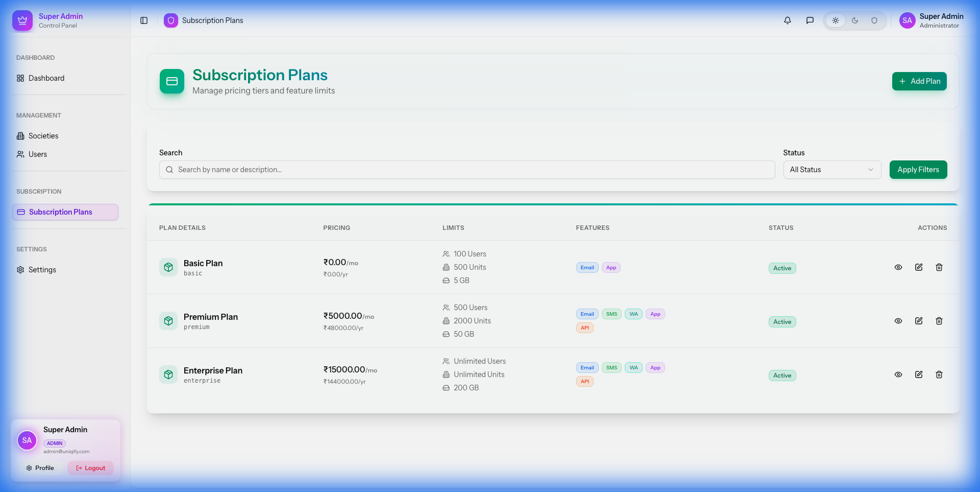Open Profile in sidebar footer
Viewport: 980px width, 492px height.
[x=40, y=468]
